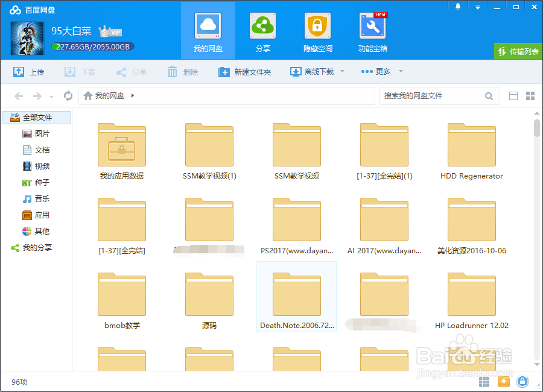
Task: Select the HDD Regenerator folder
Action: pyautogui.click(x=472, y=152)
